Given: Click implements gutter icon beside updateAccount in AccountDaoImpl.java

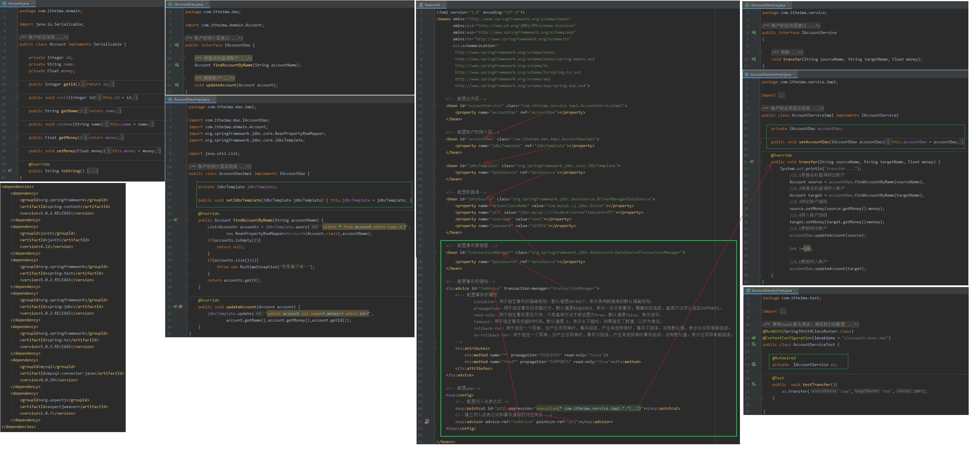Looking at the screenshot, I should pyautogui.click(x=175, y=307).
